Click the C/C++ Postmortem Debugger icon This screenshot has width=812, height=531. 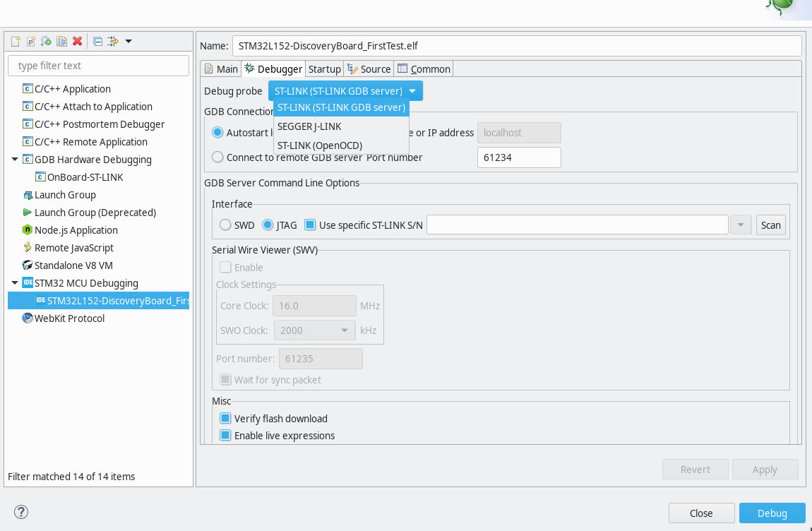coord(28,124)
